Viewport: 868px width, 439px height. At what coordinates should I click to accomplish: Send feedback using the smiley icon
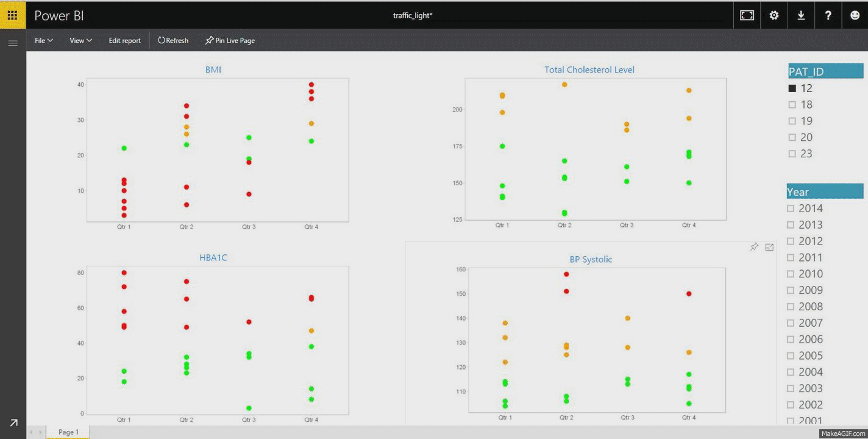pos(855,15)
